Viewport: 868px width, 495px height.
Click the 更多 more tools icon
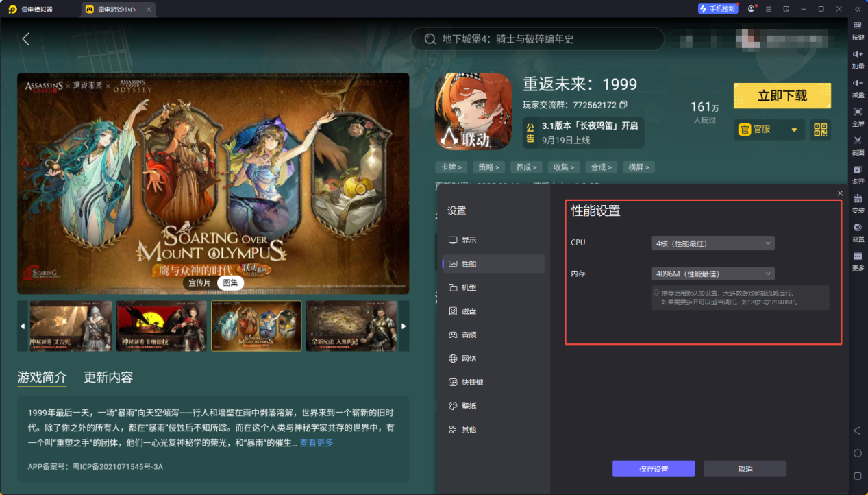858,256
